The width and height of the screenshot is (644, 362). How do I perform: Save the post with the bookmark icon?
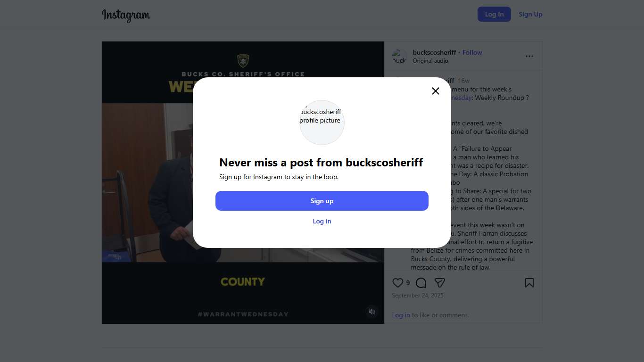tap(529, 283)
